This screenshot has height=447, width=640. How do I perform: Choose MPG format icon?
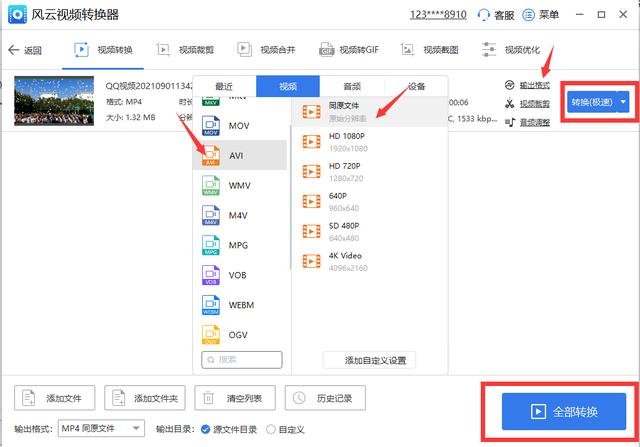click(x=211, y=245)
